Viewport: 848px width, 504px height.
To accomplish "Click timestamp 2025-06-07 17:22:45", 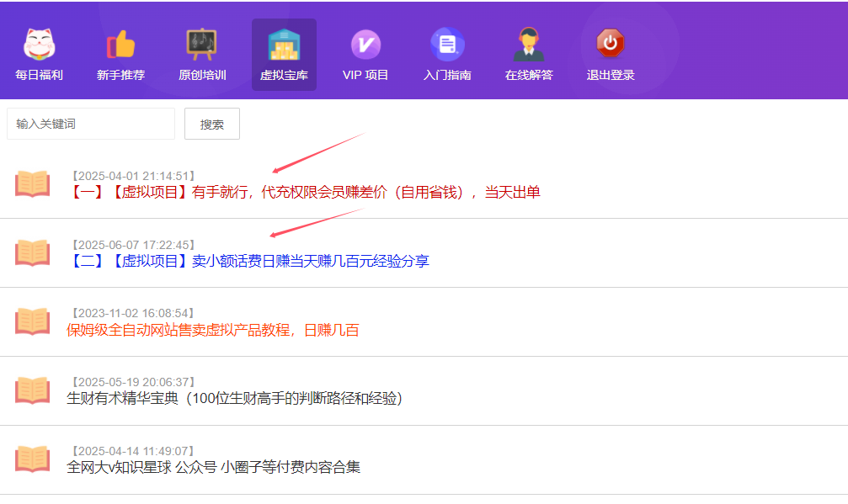I will pos(133,245).
